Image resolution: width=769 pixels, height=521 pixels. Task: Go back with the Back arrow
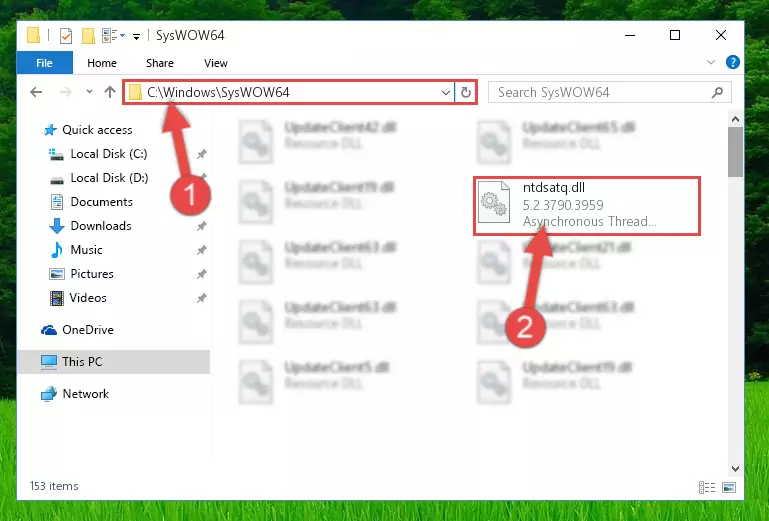point(36,92)
